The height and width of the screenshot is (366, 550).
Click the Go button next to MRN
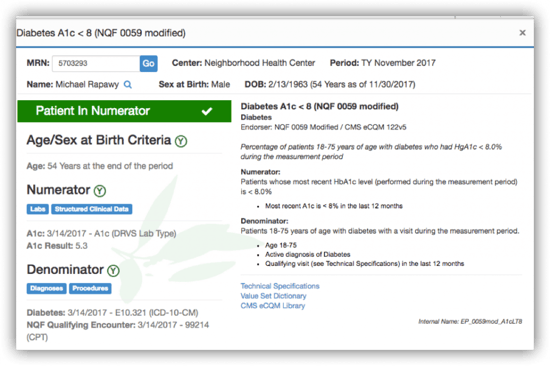(x=148, y=64)
